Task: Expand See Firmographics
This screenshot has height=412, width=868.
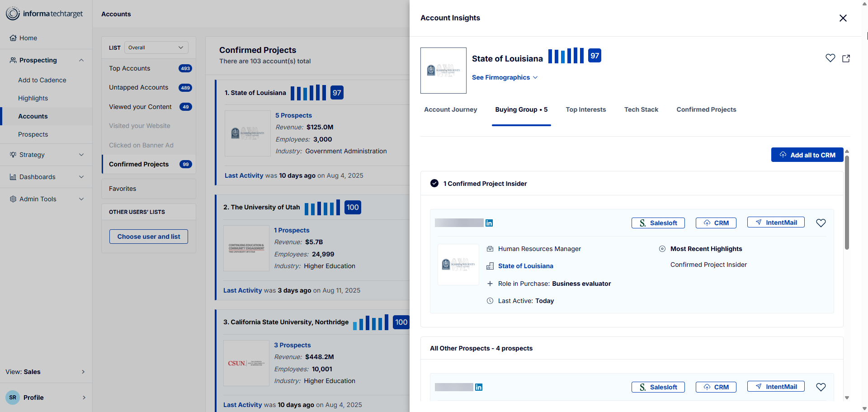Action: [505, 77]
